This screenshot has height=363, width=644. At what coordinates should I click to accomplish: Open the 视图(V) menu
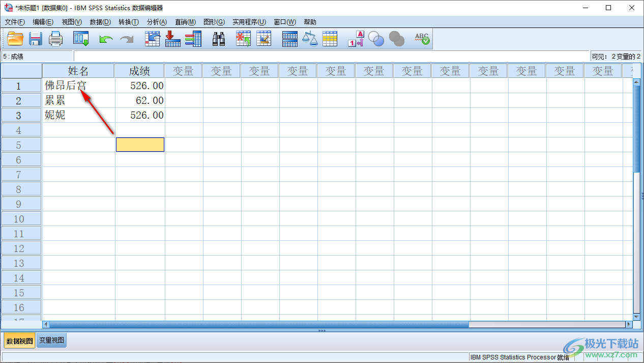point(72,22)
